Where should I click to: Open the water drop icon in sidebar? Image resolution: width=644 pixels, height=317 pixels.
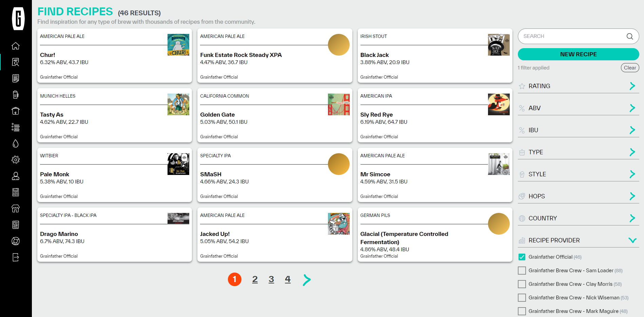coord(16,143)
